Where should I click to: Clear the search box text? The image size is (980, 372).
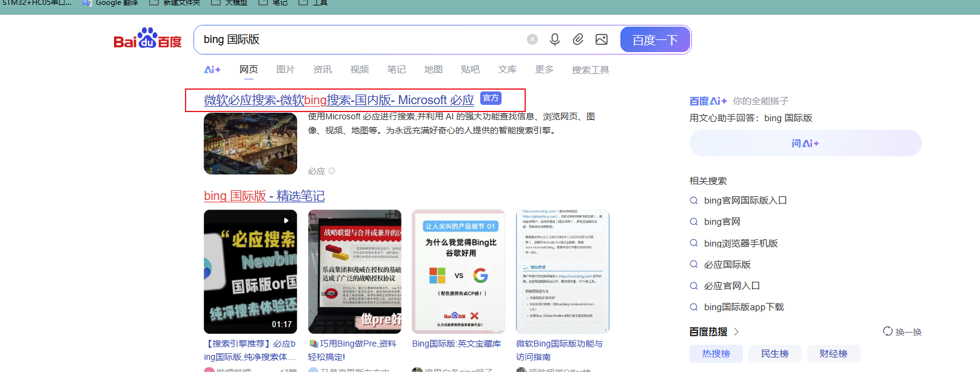(532, 39)
